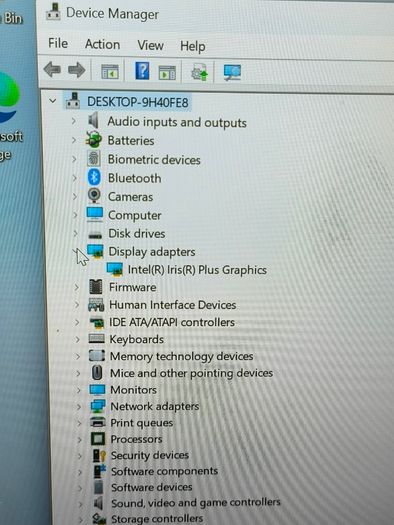
Task: Open the Action menu
Action: (x=102, y=45)
